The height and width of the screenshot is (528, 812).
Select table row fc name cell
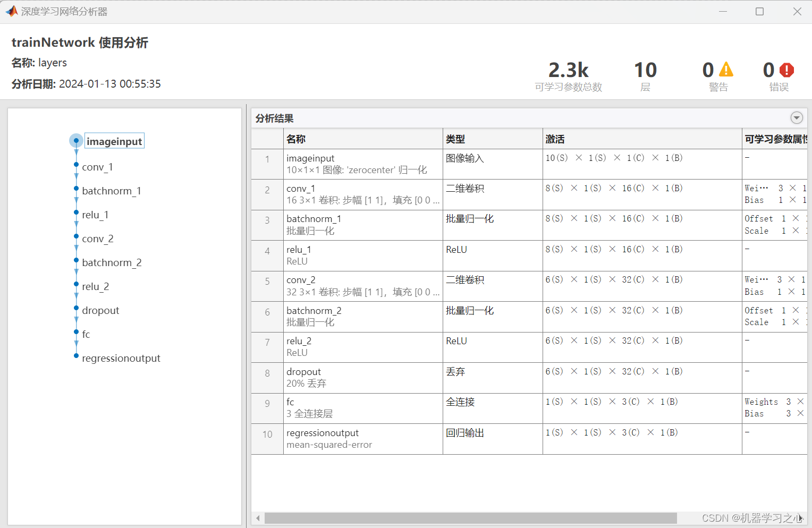click(363, 408)
